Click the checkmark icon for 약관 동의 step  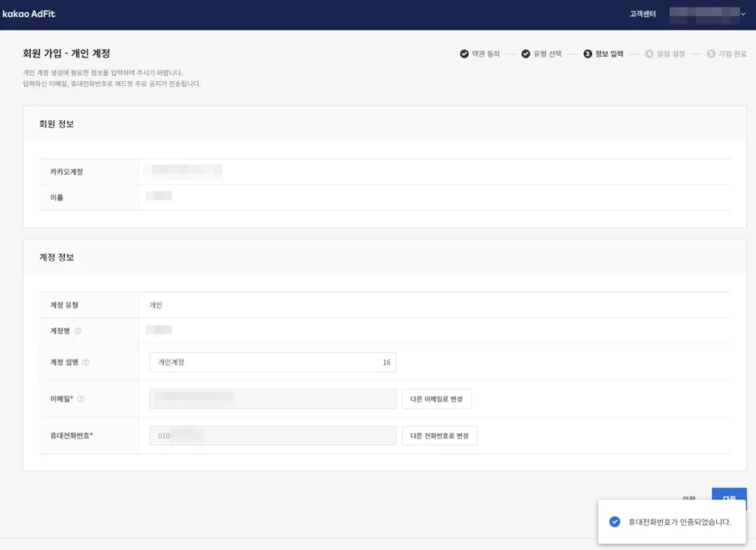point(464,54)
